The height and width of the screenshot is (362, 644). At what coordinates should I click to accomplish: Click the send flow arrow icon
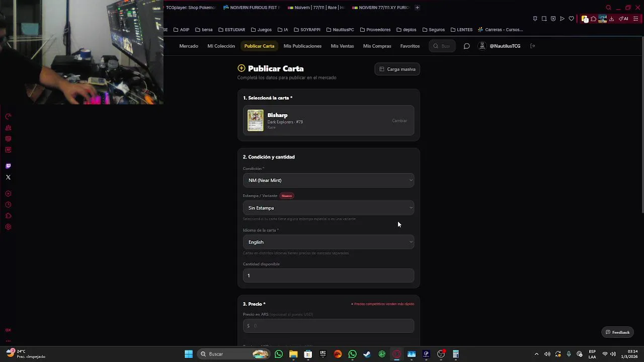[562, 19]
